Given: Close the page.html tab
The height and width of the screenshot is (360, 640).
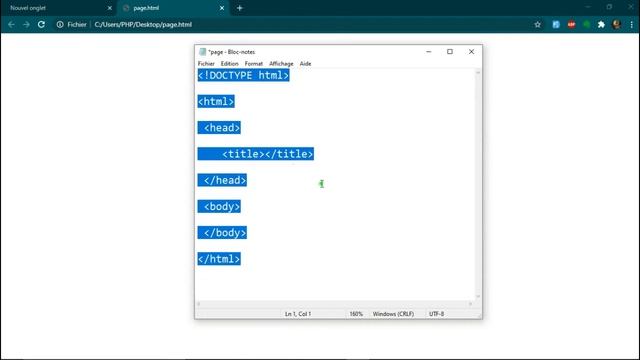Looking at the screenshot, I should coord(222,8).
